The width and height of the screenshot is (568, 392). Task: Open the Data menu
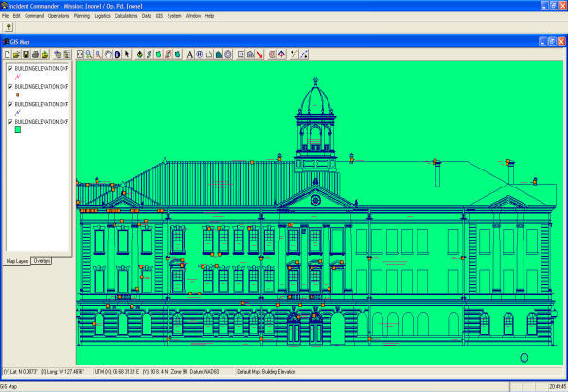click(147, 16)
